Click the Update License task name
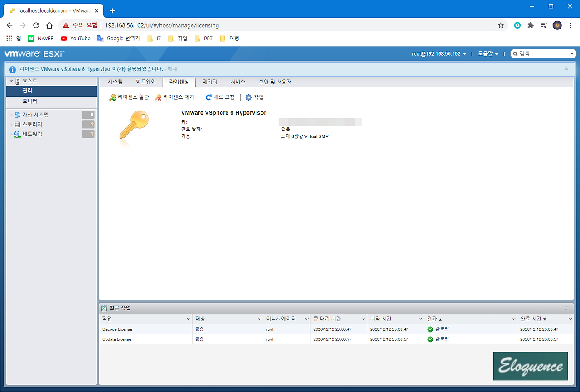The width and height of the screenshot is (580, 392). click(x=117, y=339)
